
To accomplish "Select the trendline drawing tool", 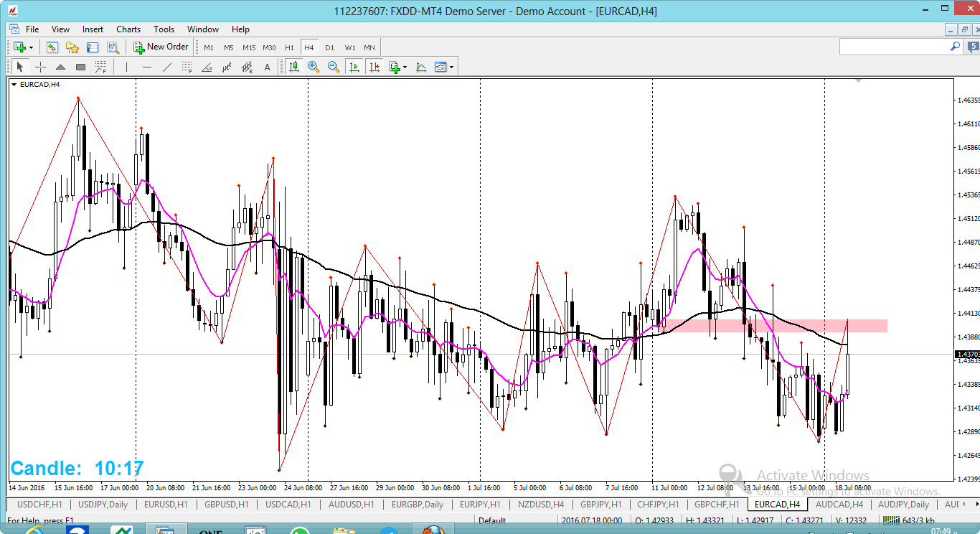I will [x=167, y=67].
